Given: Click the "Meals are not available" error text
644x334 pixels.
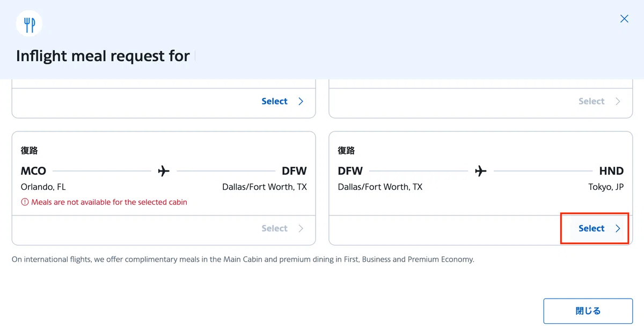Looking at the screenshot, I should (109, 202).
